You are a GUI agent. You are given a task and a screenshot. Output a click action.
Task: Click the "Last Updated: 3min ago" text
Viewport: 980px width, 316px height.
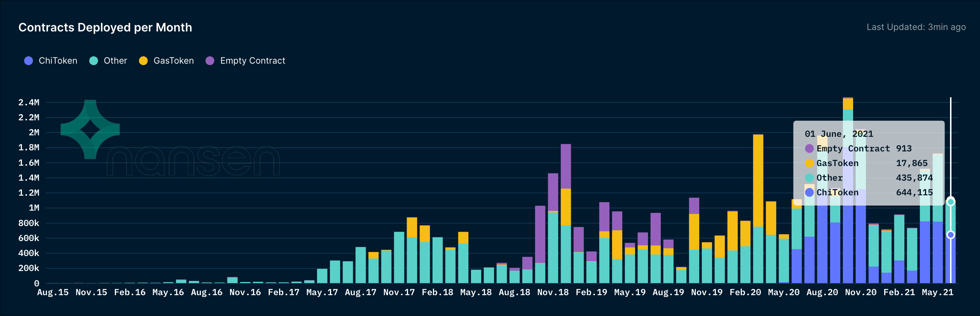916,27
